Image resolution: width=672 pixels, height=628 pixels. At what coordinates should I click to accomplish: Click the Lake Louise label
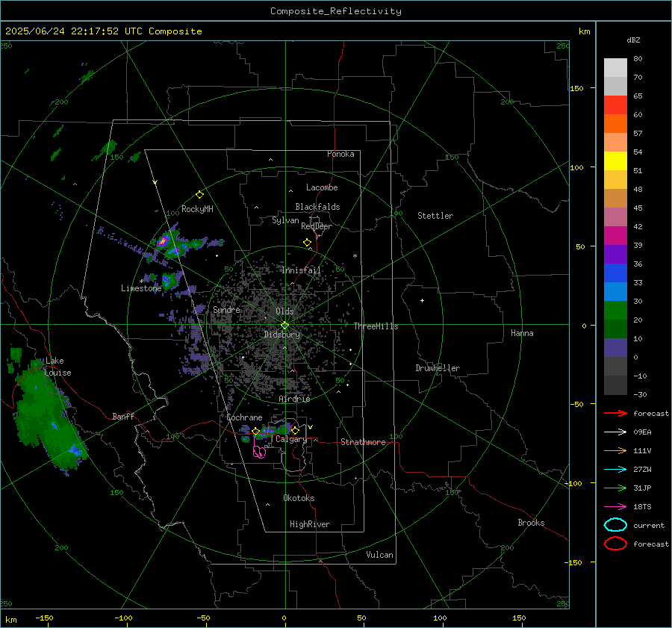pos(58,367)
